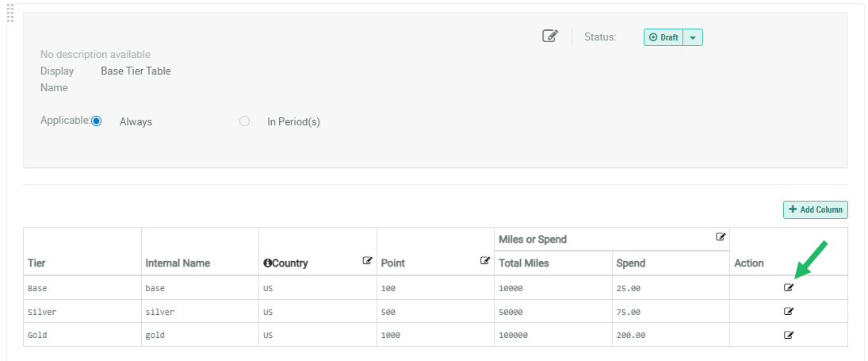The width and height of the screenshot is (868, 361).
Task: Click the Draft status button
Action: point(663,37)
